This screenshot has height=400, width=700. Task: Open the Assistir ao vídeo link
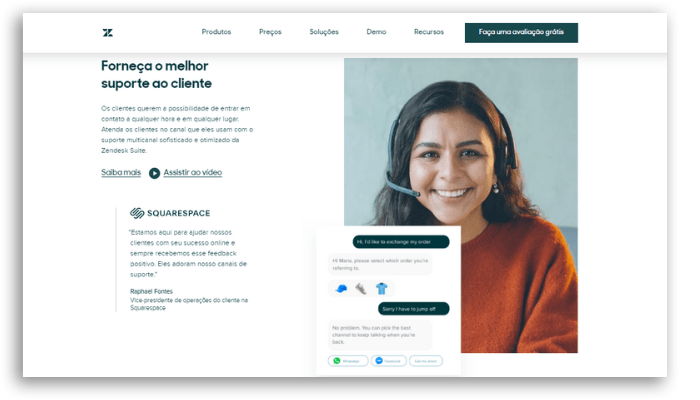point(193,172)
